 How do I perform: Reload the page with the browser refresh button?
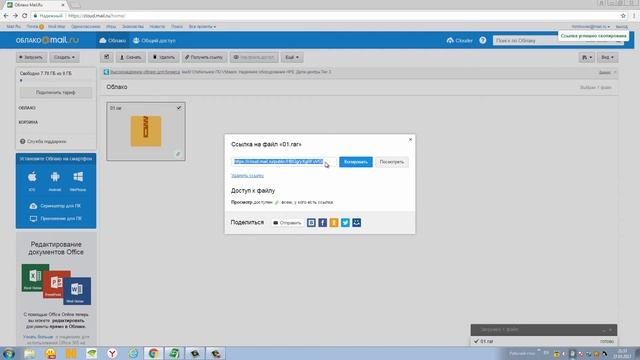(x=24, y=16)
